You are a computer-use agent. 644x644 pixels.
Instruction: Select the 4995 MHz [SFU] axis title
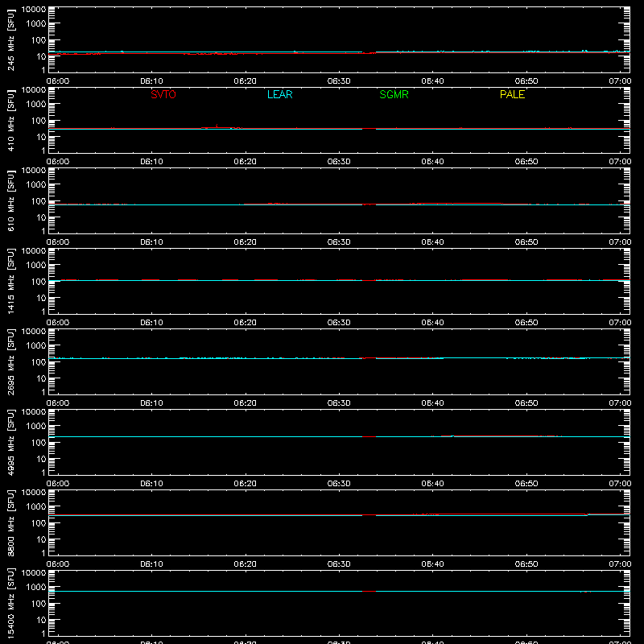(10, 442)
